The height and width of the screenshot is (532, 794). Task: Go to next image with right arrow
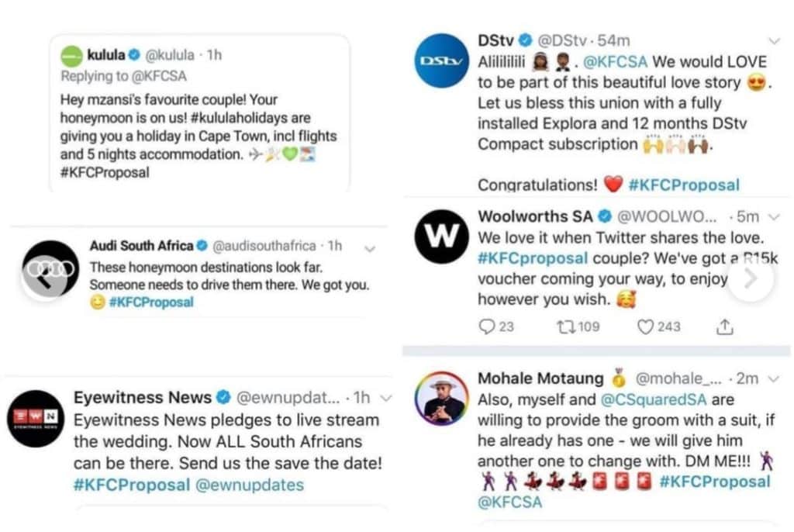[751, 278]
